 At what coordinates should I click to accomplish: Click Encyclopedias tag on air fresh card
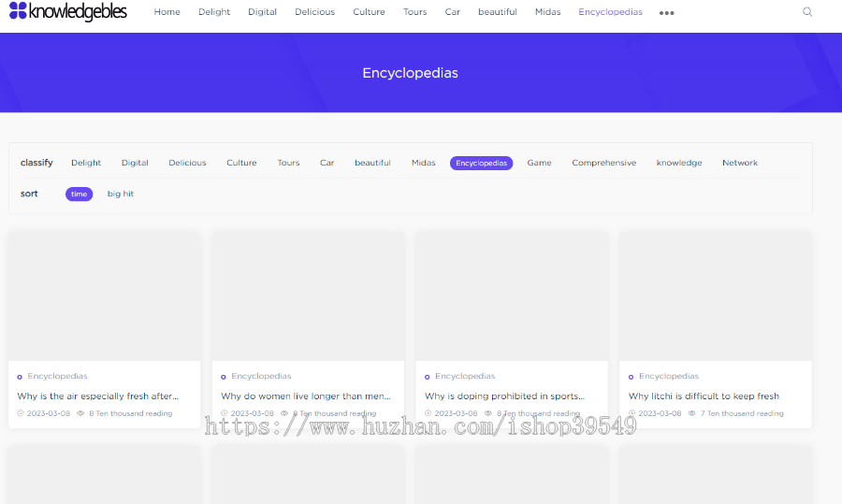pos(57,376)
